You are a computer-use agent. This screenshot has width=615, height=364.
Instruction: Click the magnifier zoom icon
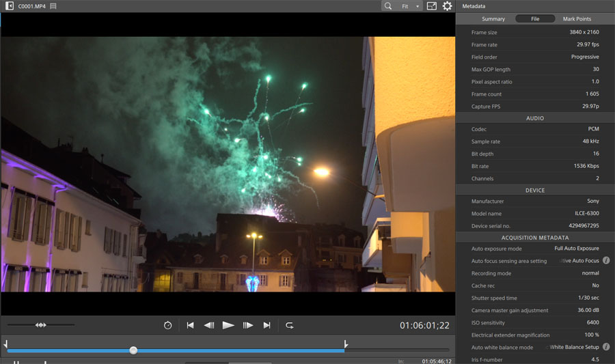click(x=388, y=6)
